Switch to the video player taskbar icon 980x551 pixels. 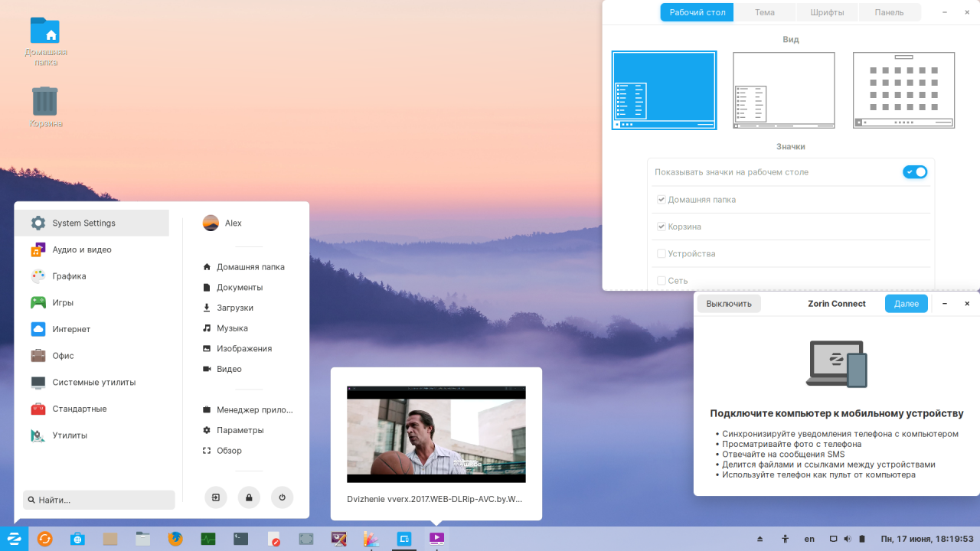coord(436,539)
